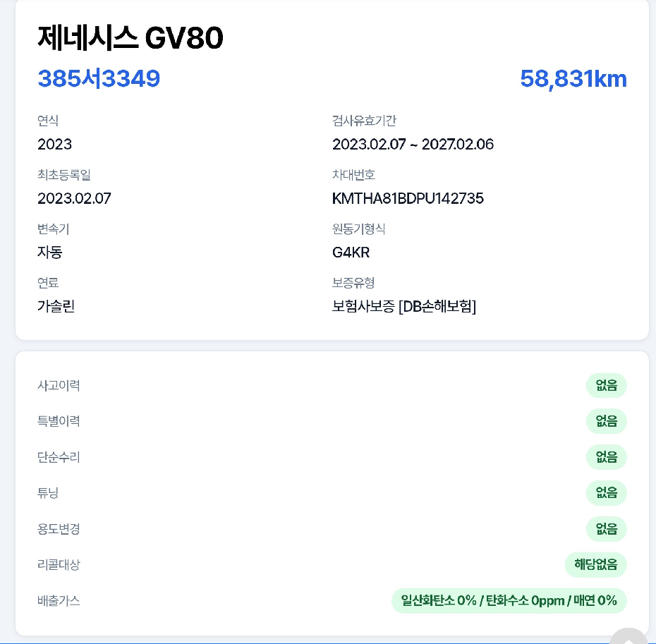Click the 제네시스 GV80 title
This screenshot has width=656, height=644.
[x=130, y=37]
